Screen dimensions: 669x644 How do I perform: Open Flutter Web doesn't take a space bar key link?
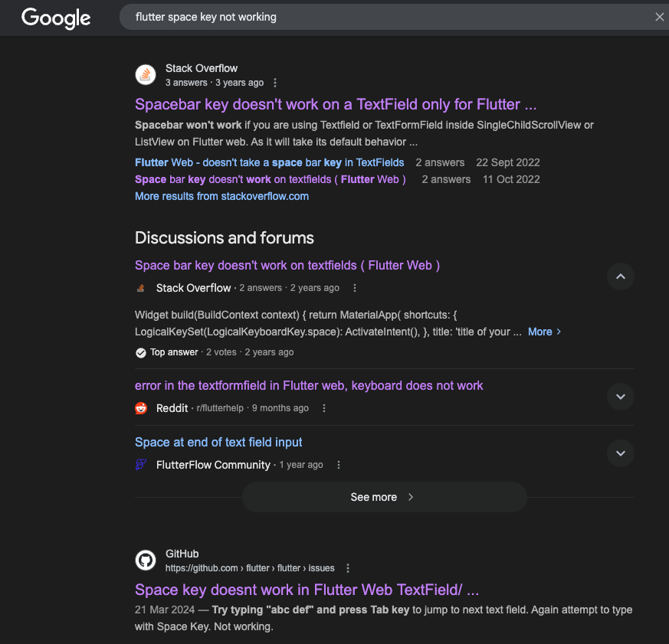[x=269, y=162]
